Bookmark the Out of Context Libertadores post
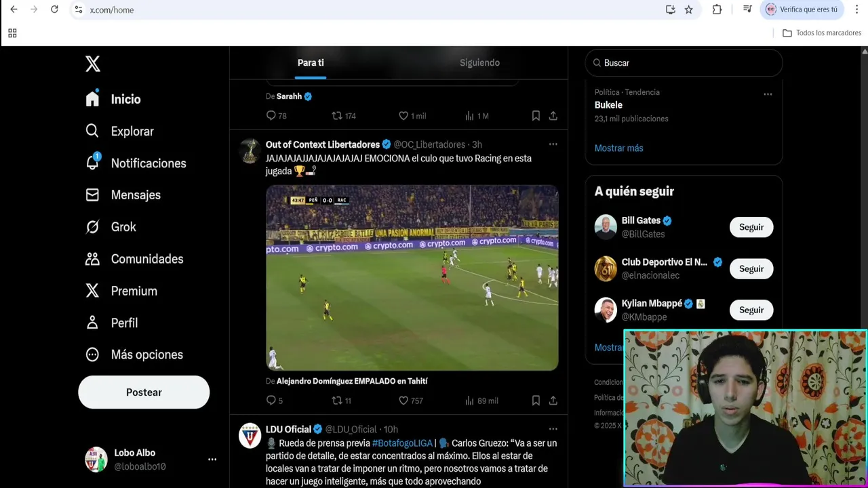 [x=536, y=401]
